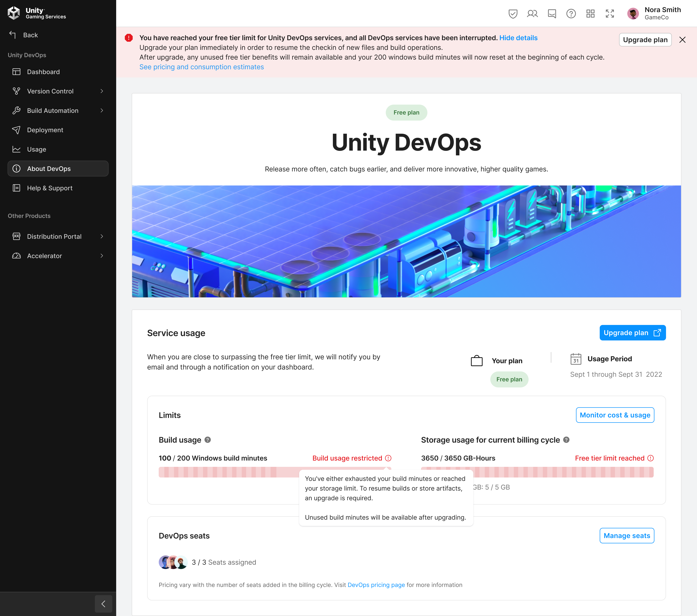Toggle Hide details in alert banner
The height and width of the screenshot is (616, 697).
pos(518,38)
